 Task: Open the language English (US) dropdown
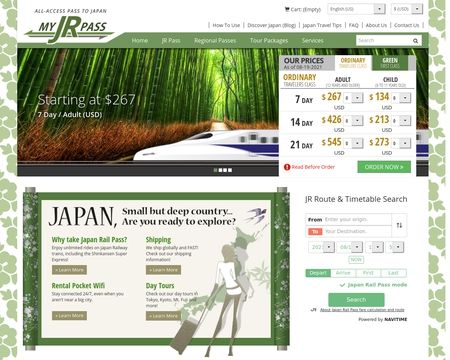[357, 9]
